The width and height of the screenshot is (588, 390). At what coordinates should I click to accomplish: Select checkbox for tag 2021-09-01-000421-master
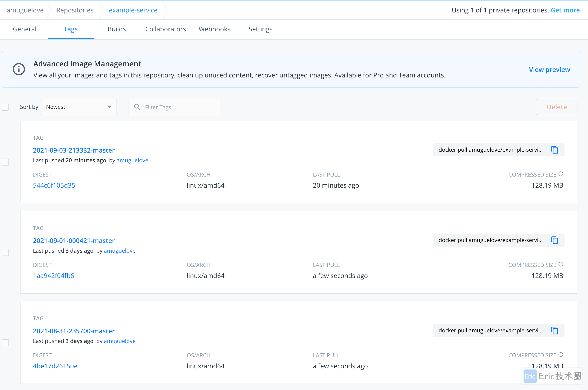click(x=6, y=252)
